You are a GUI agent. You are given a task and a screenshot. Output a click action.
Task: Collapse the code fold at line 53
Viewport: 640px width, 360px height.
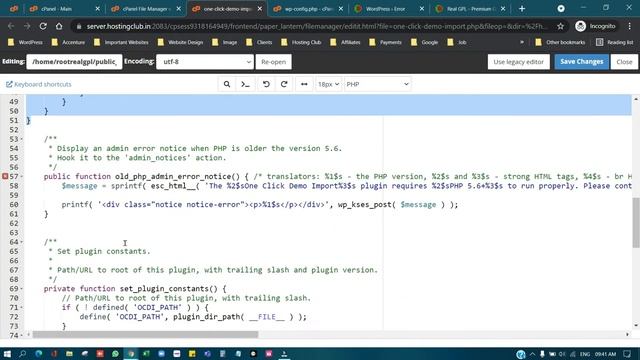click(22, 139)
